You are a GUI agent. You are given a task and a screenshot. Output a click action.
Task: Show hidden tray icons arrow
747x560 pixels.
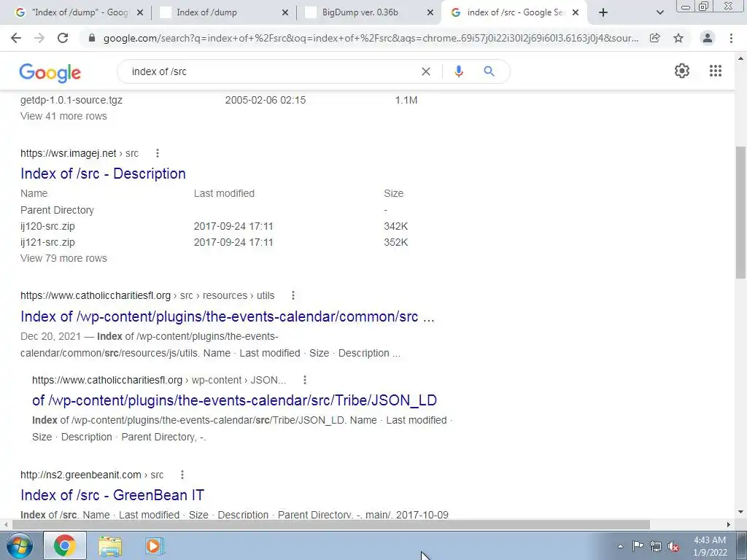pos(620,546)
